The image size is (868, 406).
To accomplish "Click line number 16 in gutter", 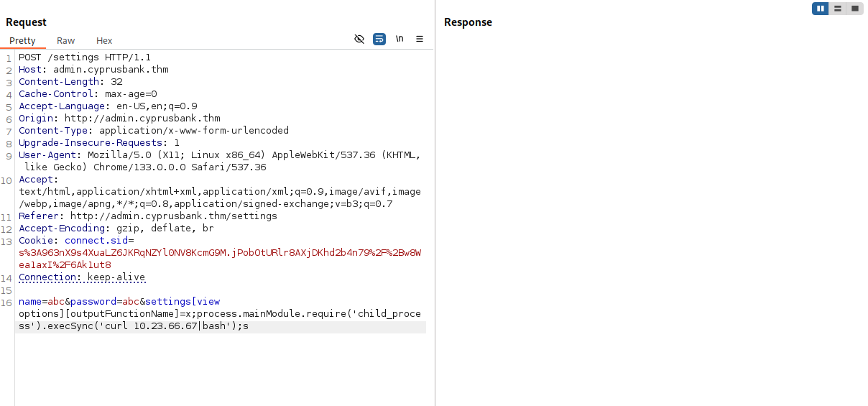I will [7, 303].
